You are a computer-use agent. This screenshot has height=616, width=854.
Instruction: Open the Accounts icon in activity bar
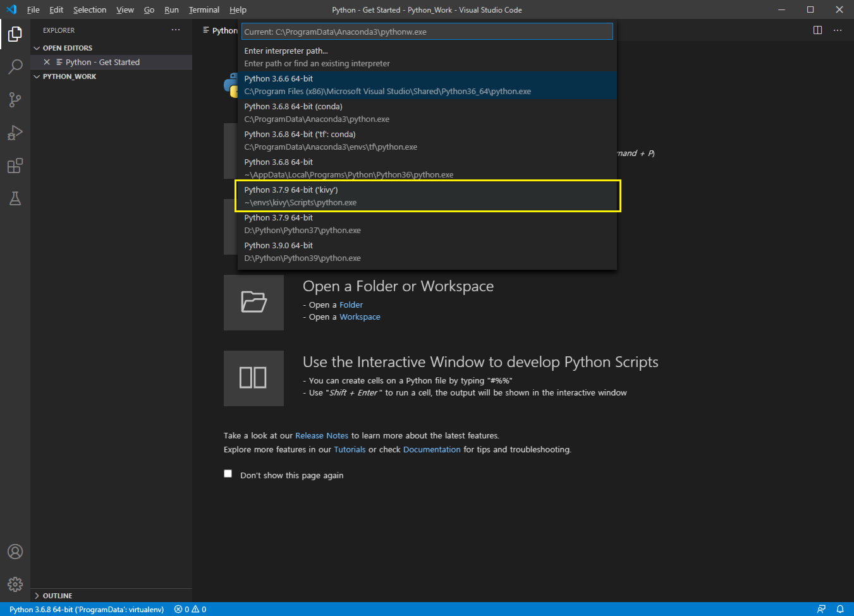(x=15, y=552)
